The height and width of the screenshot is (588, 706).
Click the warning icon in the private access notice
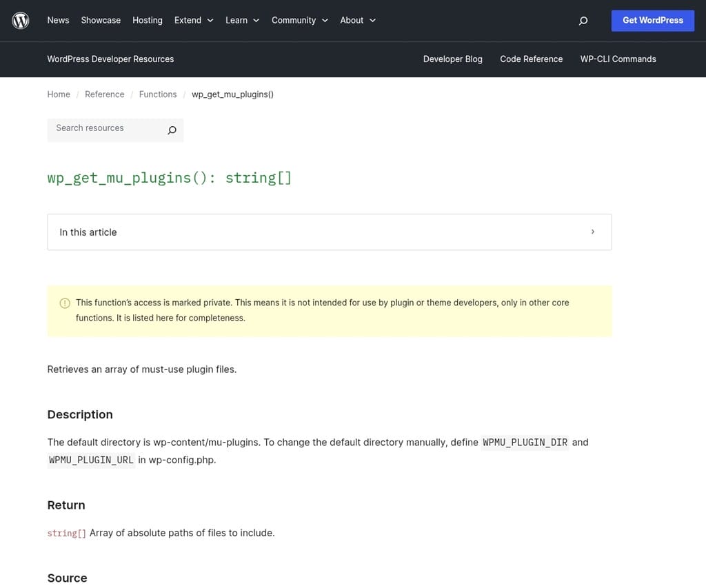click(64, 303)
